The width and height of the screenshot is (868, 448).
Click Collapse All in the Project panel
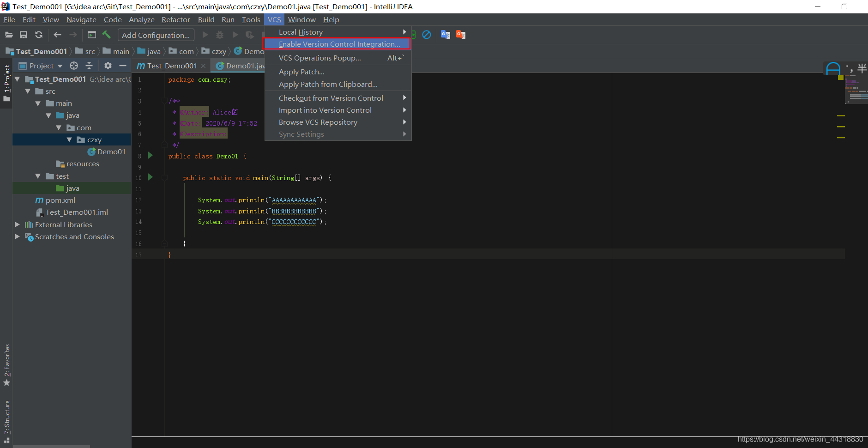[89, 66]
